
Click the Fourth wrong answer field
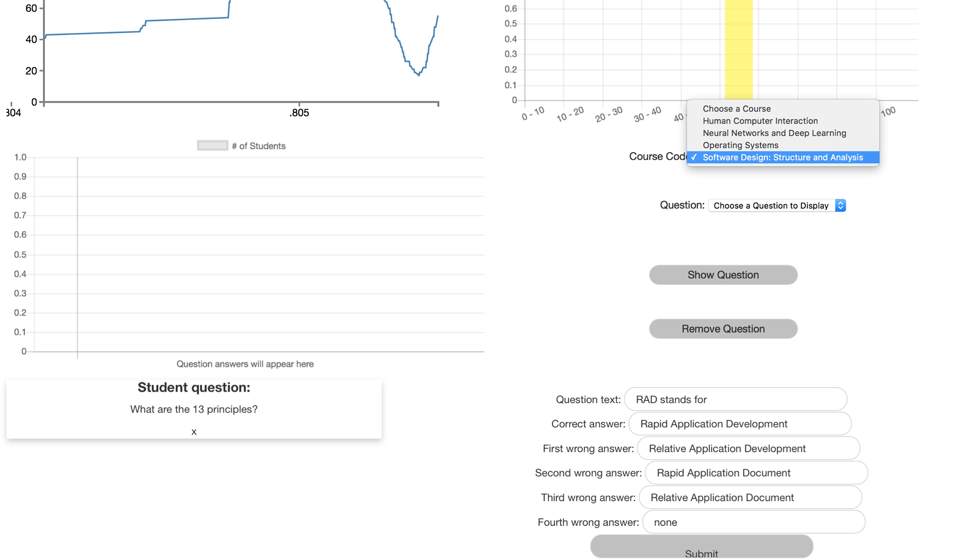753,522
